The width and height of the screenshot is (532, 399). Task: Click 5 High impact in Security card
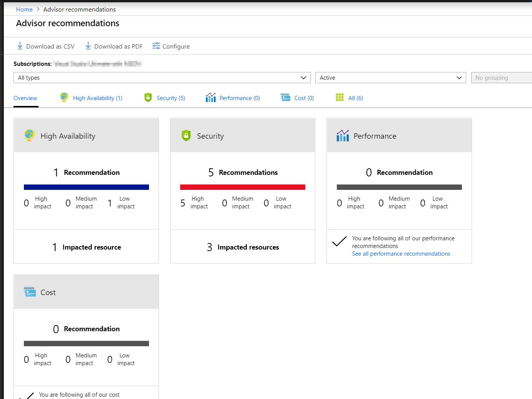(x=194, y=203)
